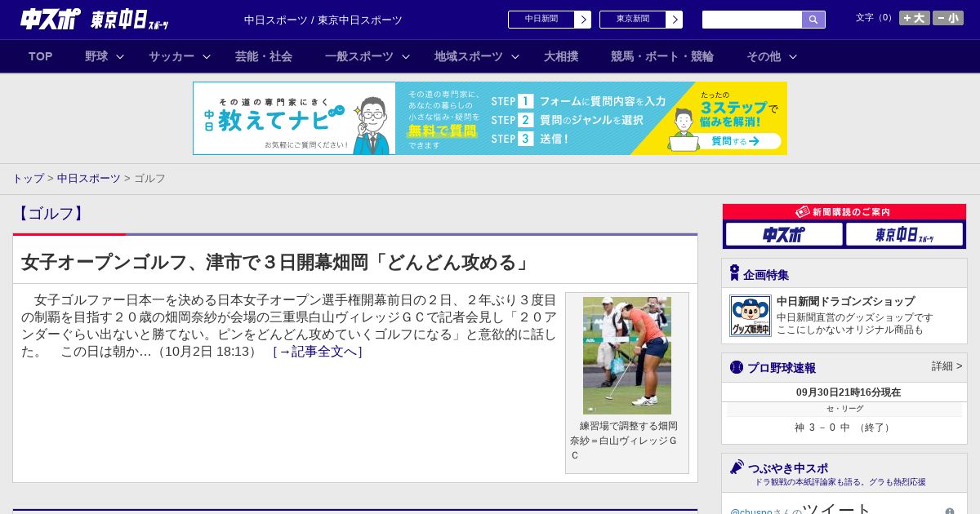Expand the 野球 dropdown chevron
This screenshot has height=514, width=980.
pos(120,56)
